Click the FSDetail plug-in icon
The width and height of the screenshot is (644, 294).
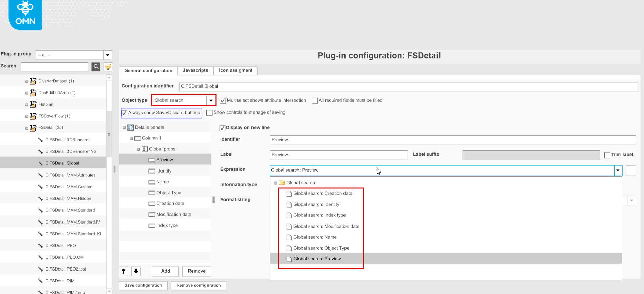pos(33,128)
